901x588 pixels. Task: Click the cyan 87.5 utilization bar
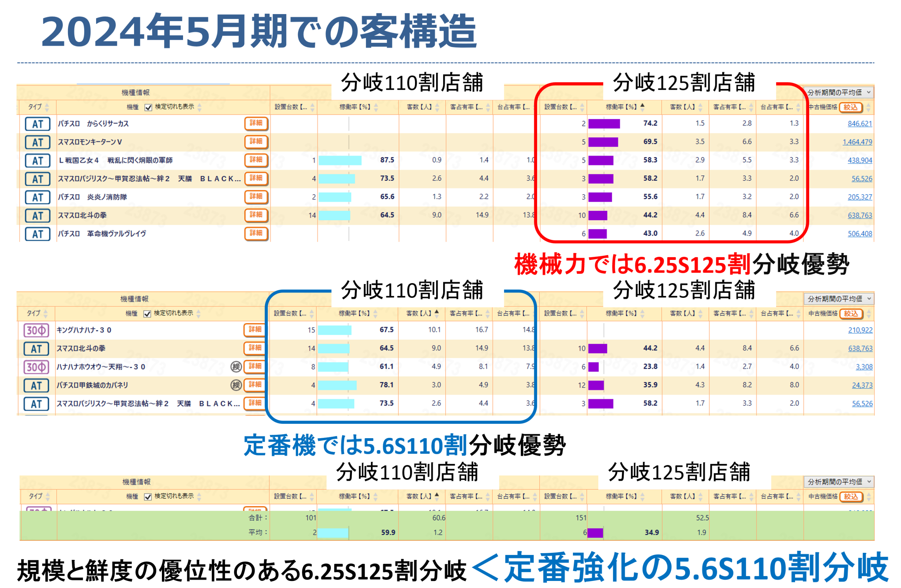(340, 160)
